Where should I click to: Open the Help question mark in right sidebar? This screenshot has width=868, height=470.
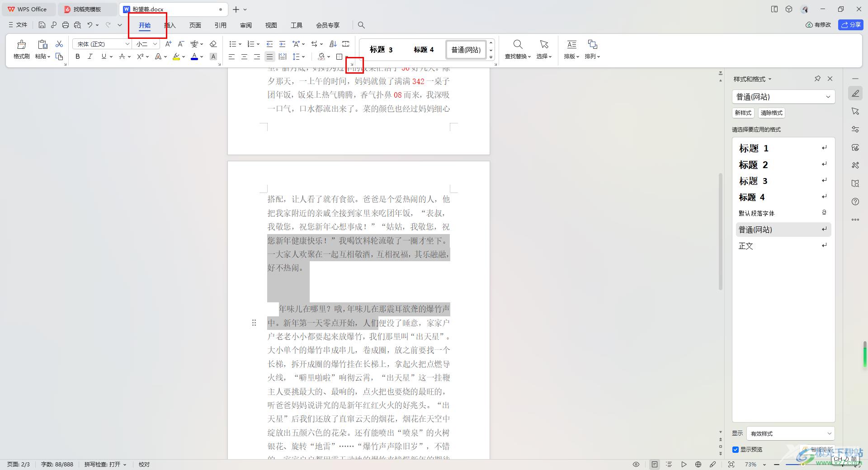[x=855, y=202]
